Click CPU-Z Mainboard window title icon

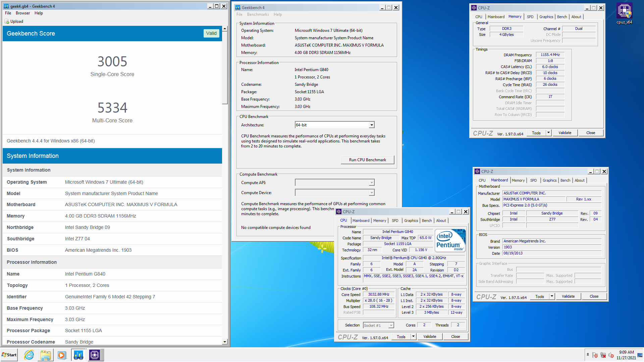tap(477, 171)
